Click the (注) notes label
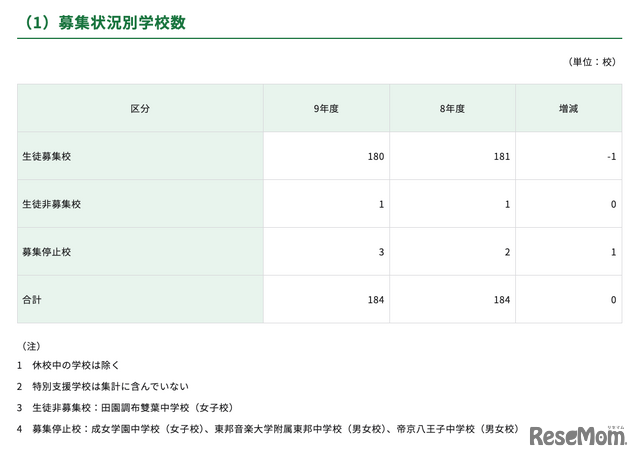 (31, 346)
